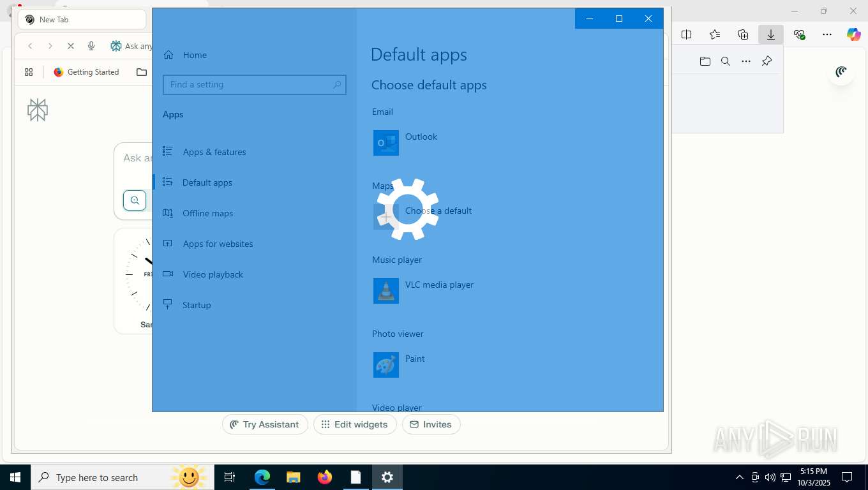Click the Outlook app icon

pyautogui.click(x=386, y=143)
